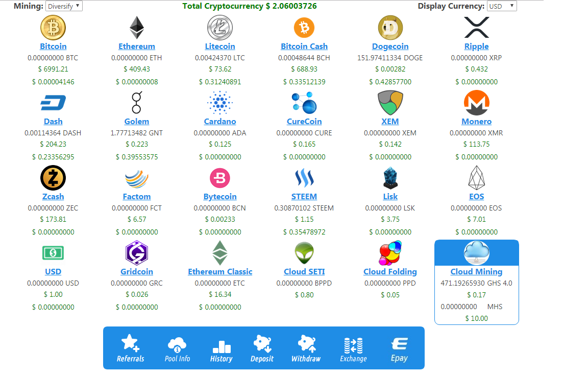Select the 471.19265930 GHS 4.0 value
The width and height of the screenshot is (588, 374).
476,283
